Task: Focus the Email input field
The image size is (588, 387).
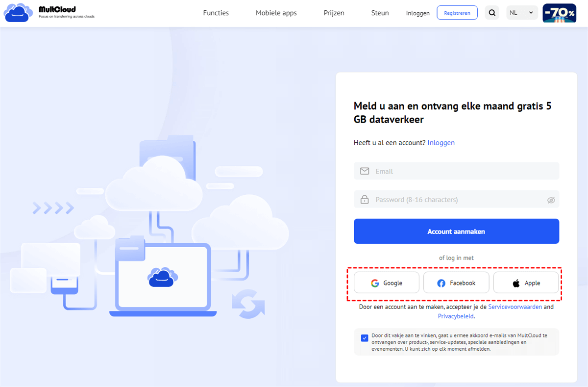Action: click(x=456, y=171)
